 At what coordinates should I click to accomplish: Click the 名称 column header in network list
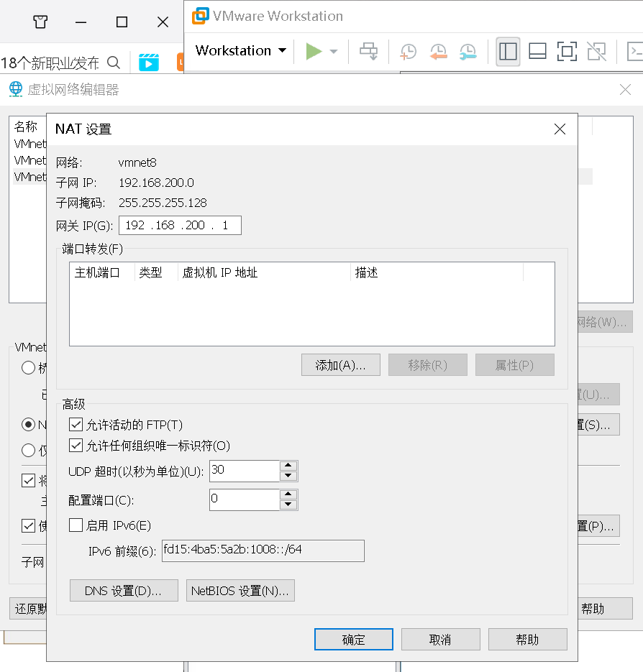point(26,126)
